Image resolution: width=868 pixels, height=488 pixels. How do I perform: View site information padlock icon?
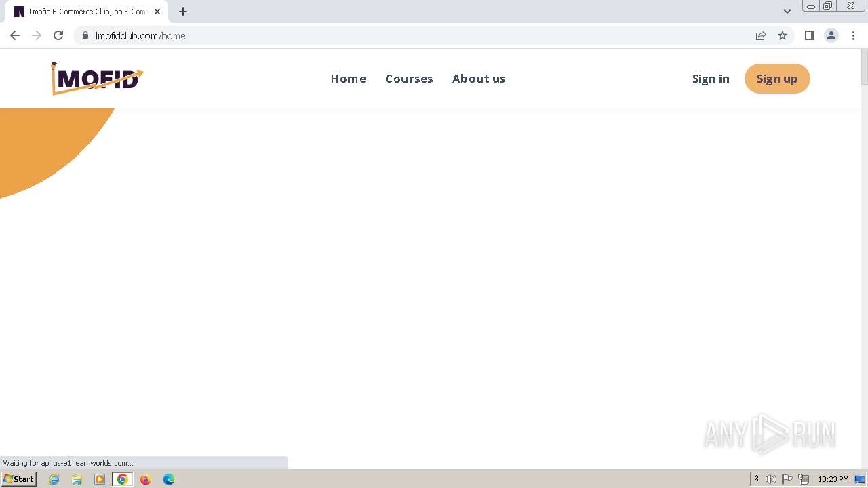pyautogui.click(x=85, y=35)
